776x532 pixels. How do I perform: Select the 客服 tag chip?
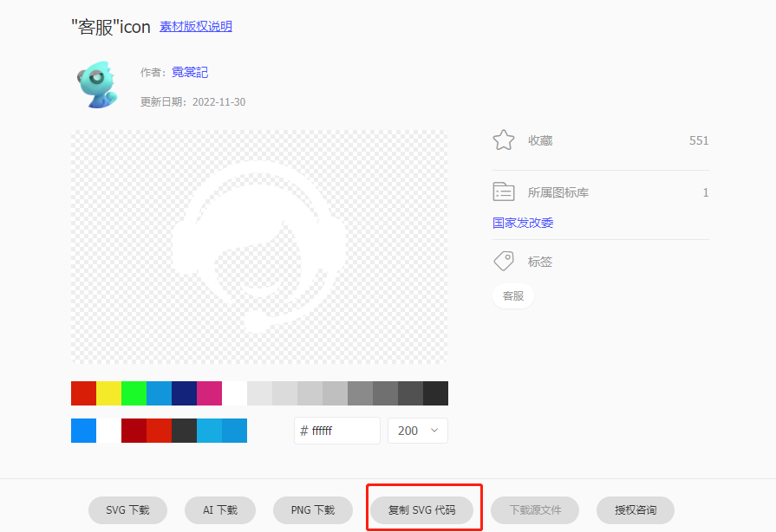(513, 295)
